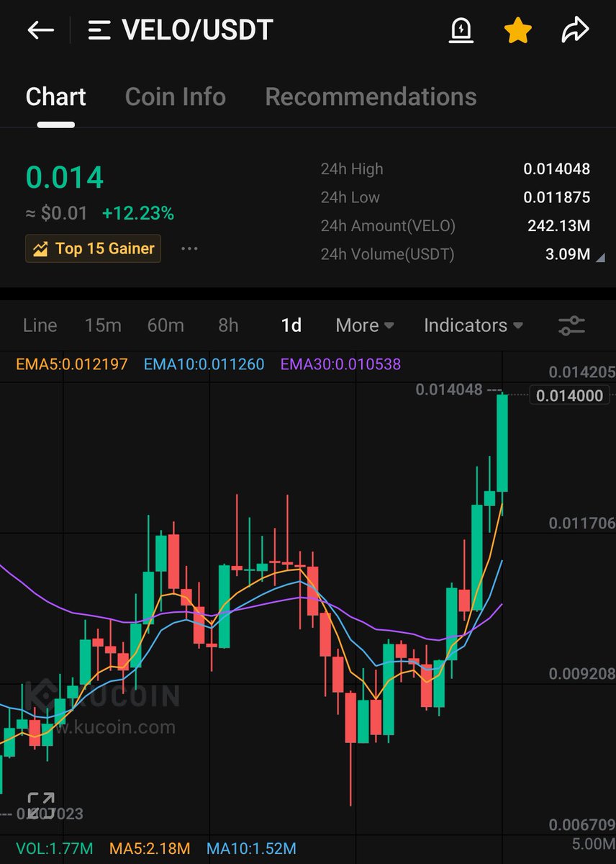Image resolution: width=616 pixels, height=864 pixels.
Task: Share the chart via the arrow icon
Action: [x=575, y=30]
